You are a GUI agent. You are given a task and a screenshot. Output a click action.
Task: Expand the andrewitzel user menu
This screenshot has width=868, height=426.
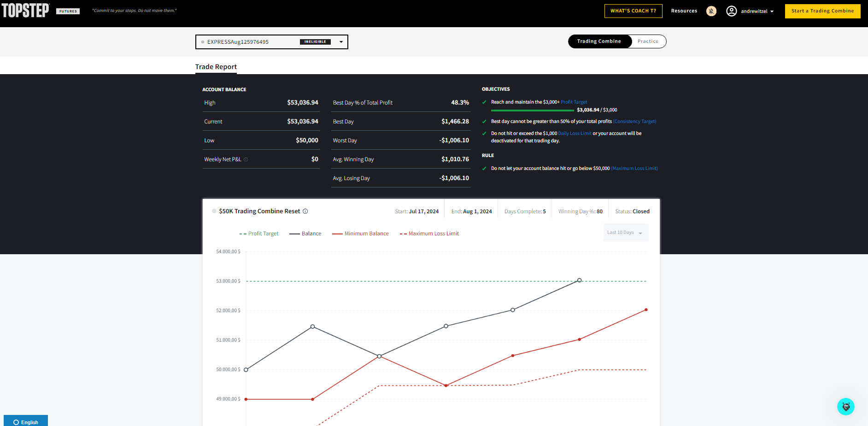pyautogui.click(x=757, y=11)
